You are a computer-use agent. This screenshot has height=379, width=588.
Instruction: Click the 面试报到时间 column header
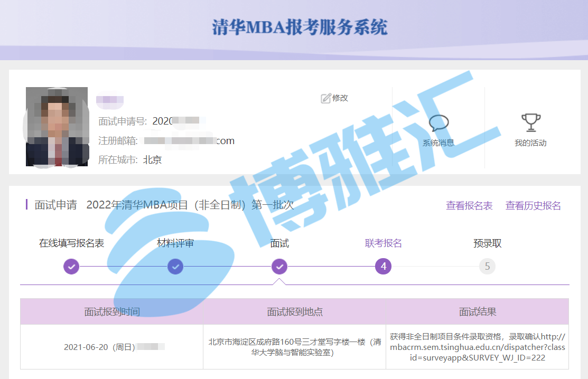(112, 311)
